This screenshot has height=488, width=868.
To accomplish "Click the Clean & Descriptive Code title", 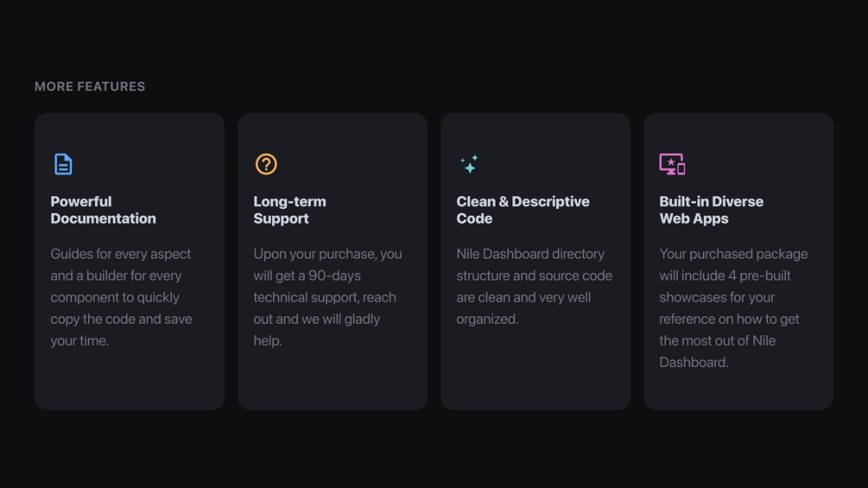I will (523, 210).
